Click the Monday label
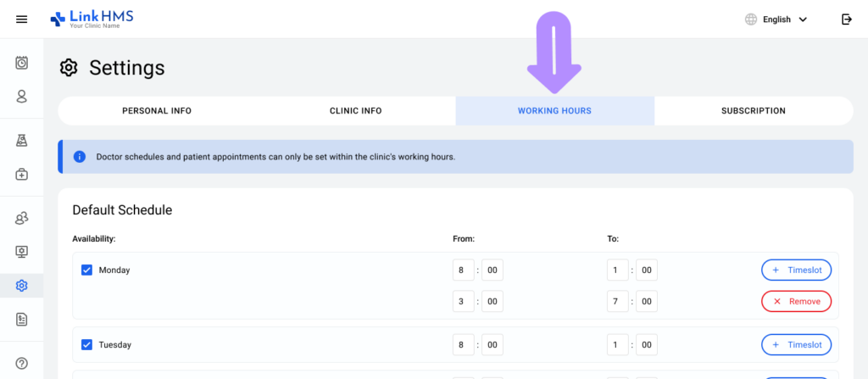 click(x=114, y=270)
